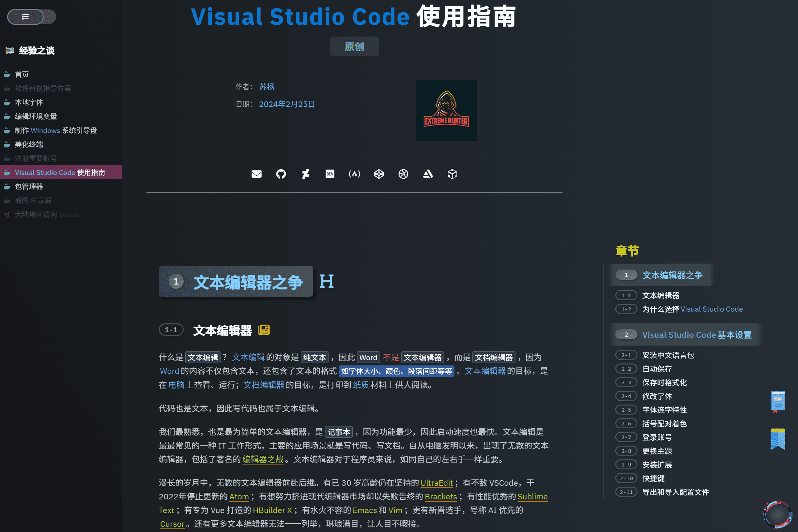Open the Emacs link
The width and height of the screenshot is (798, 532).
365,510
